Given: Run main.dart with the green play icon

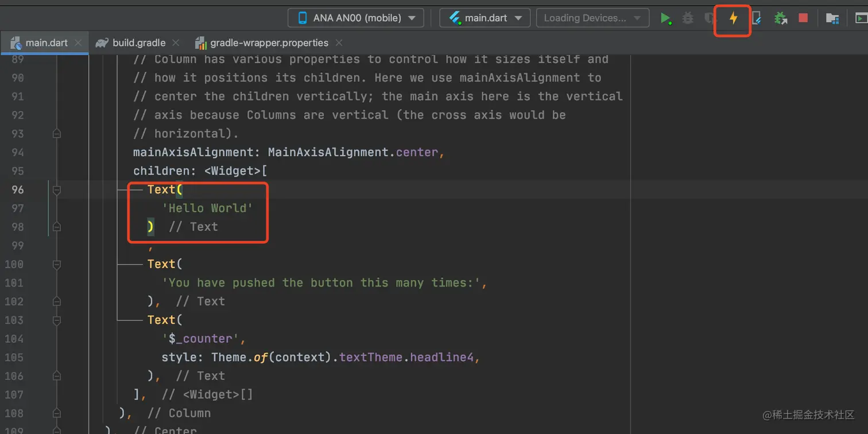Looking at the screenshot, I should pos(665,18).
